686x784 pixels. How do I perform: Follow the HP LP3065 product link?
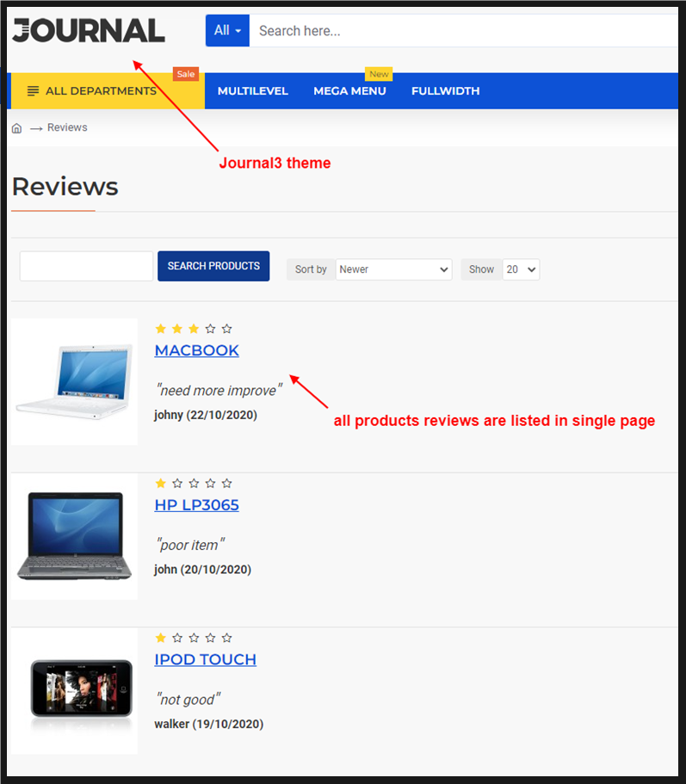(x=196, y=505)
